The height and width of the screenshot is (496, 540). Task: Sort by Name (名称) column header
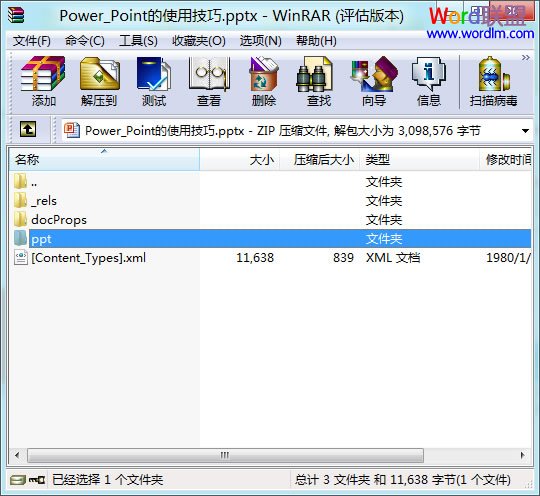coord(104,159)
